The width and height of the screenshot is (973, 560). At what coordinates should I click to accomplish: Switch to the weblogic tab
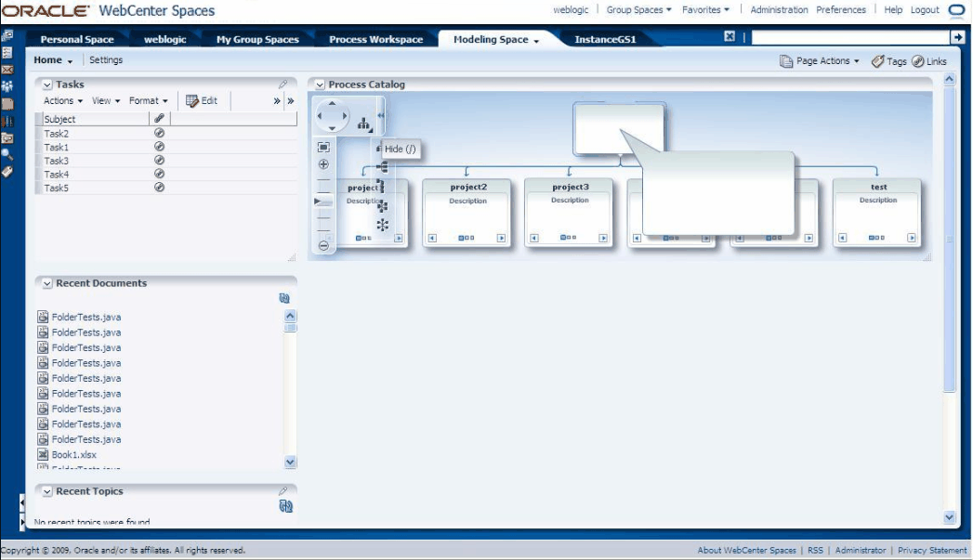(165, 39)
